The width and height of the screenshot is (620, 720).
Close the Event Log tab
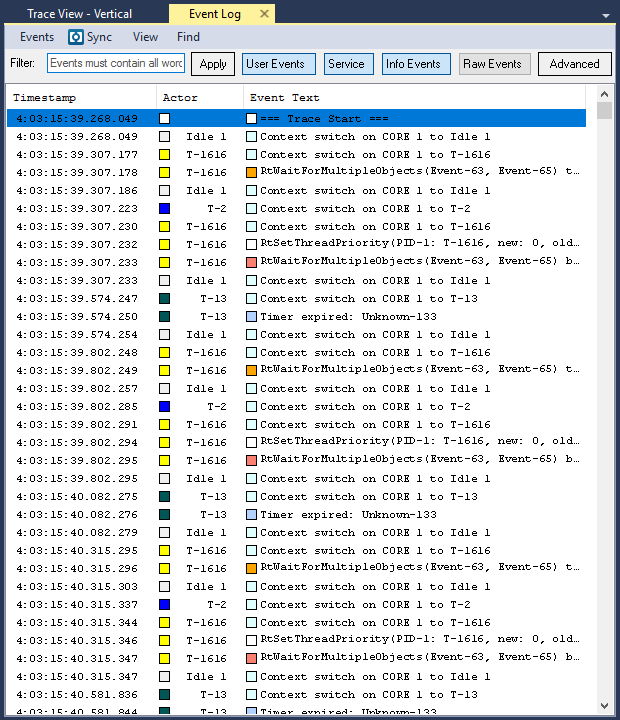(x=264, y=14)
